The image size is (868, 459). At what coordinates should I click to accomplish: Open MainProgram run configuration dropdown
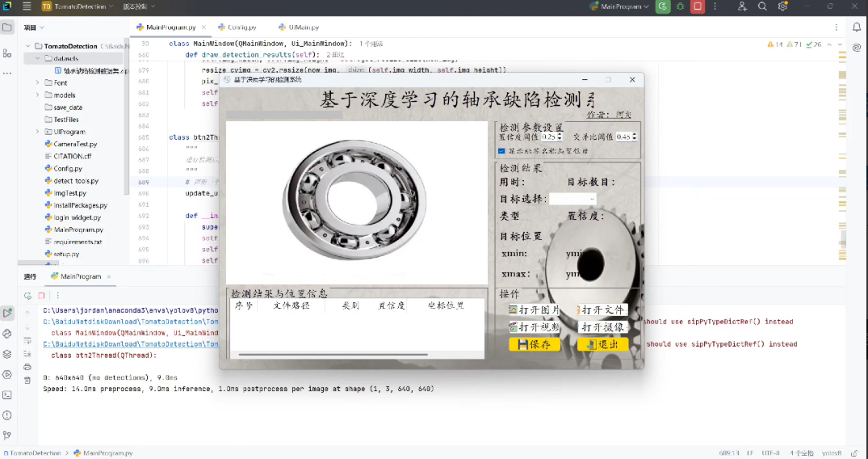tap(619, 6)
